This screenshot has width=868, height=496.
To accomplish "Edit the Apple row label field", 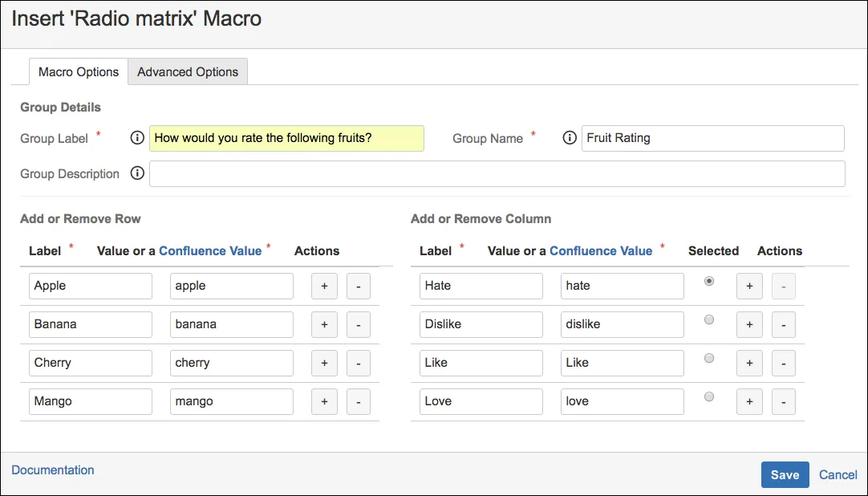I will [91, 287].
